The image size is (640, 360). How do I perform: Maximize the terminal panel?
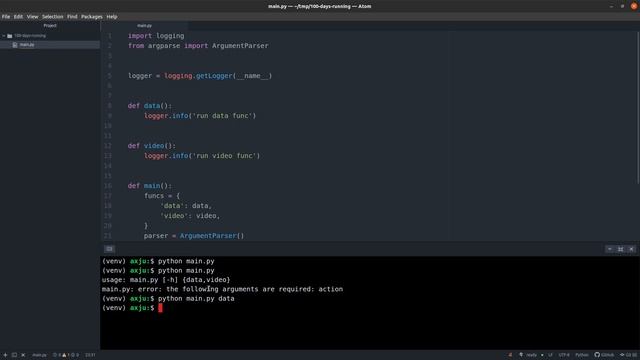[x=620, y=249]
